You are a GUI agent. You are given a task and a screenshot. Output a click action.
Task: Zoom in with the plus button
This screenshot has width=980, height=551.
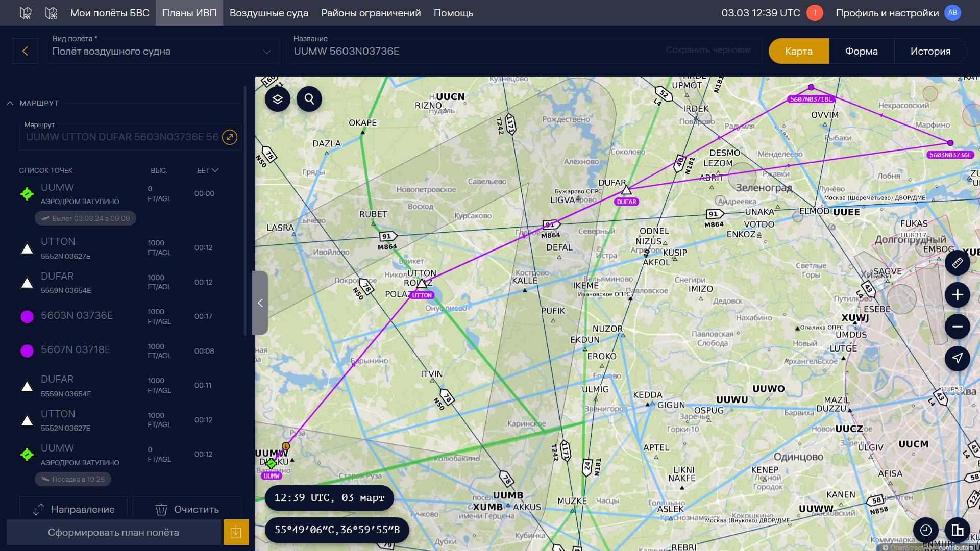[x=957, y=295]
